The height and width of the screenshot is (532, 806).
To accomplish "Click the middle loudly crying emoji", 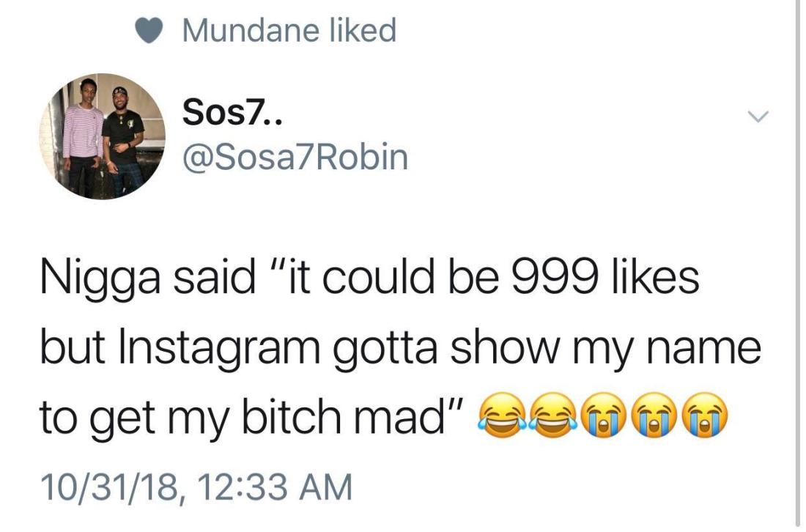I will 654,415.
